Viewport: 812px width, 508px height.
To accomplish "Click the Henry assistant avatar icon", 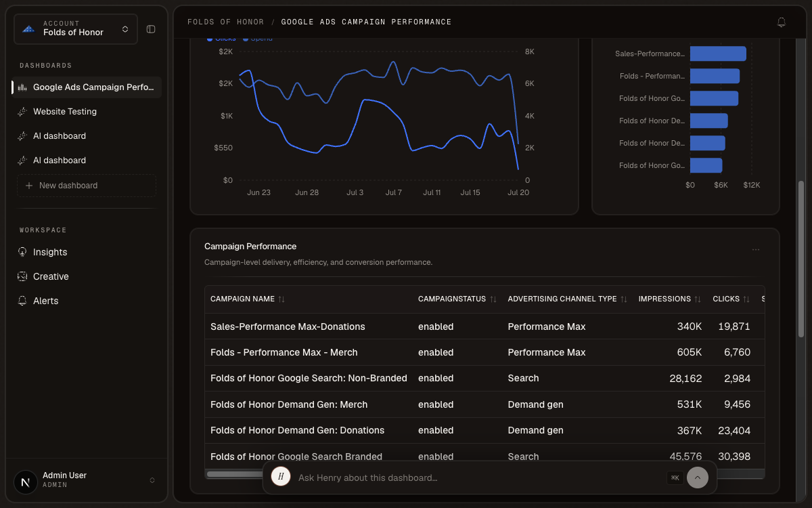I will [x=281, y=477].
